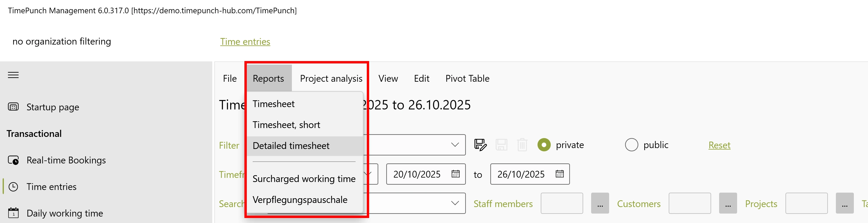Open the Pivot Table menu
Image resolution: width=868 pixels, height=223 pixels.
pos(467,78)
